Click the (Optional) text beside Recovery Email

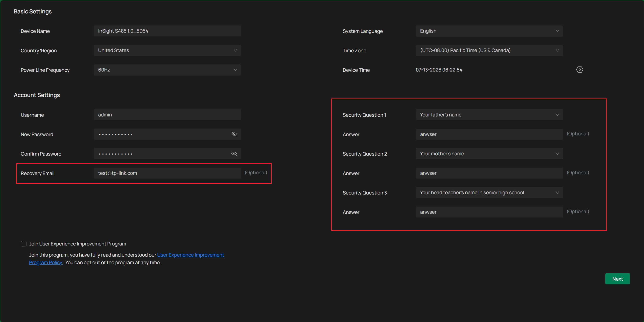pos(256,173)
